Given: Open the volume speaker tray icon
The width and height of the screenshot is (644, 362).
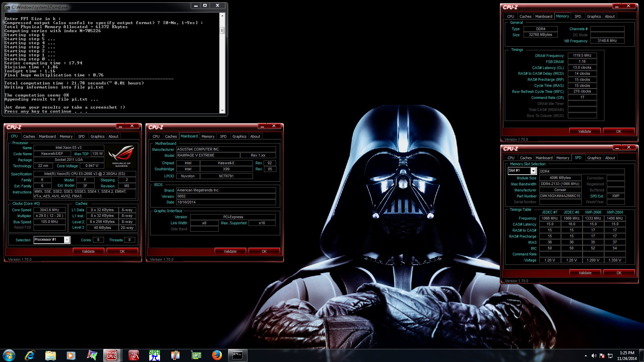Looking at the screenshot, I should (594, 356).
